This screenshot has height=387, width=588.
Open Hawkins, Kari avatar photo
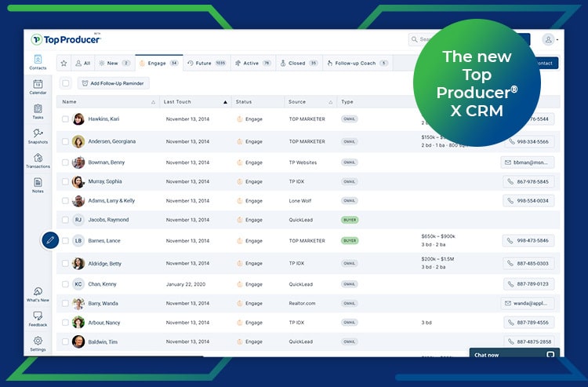[78, 119]
